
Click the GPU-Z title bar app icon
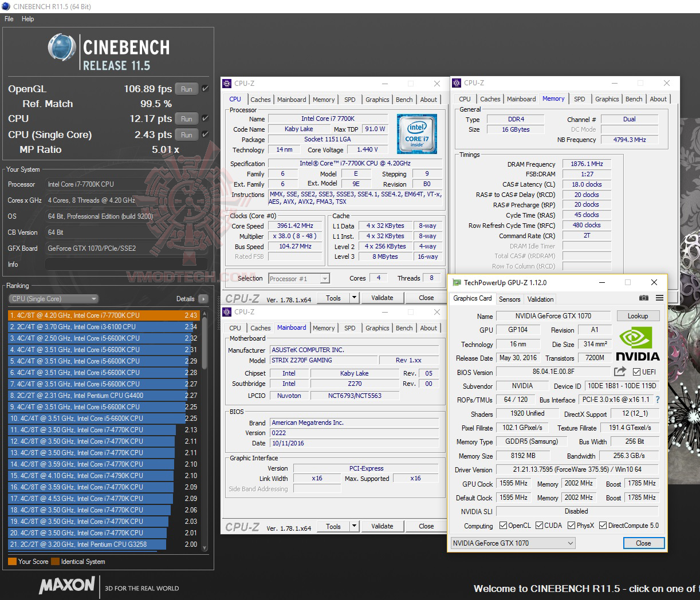click(x=457, y=282)
